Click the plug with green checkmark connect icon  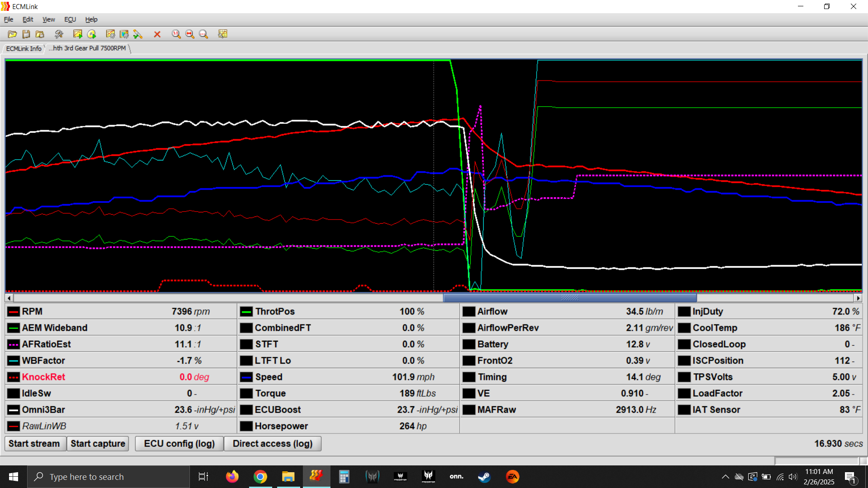pos(138,34)
